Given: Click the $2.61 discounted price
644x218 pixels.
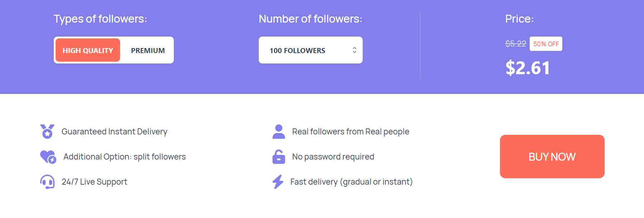Looking at the screenshot, I should pos(528,68).
